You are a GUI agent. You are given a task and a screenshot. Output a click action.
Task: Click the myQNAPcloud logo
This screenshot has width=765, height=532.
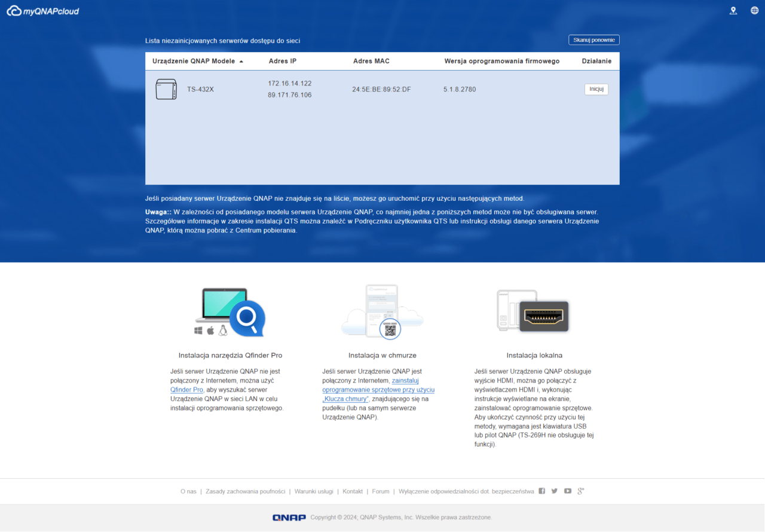point(43,11)
